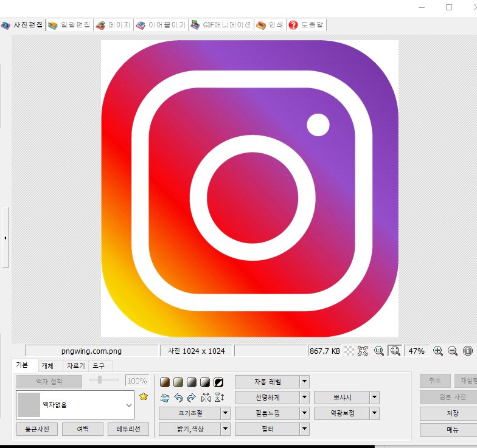Switch to the 이어붙이기 combine tab

[161, 25]
